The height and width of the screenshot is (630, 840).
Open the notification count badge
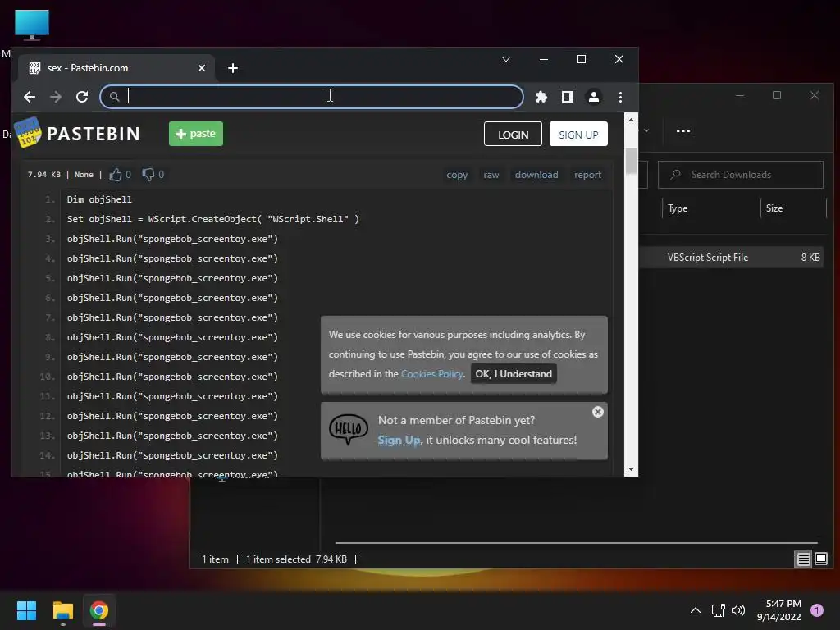click(816, 610)
